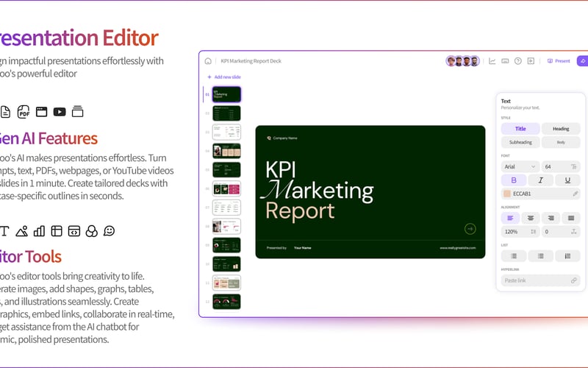Click the font size adjust icon beside 64

point(573,167)
